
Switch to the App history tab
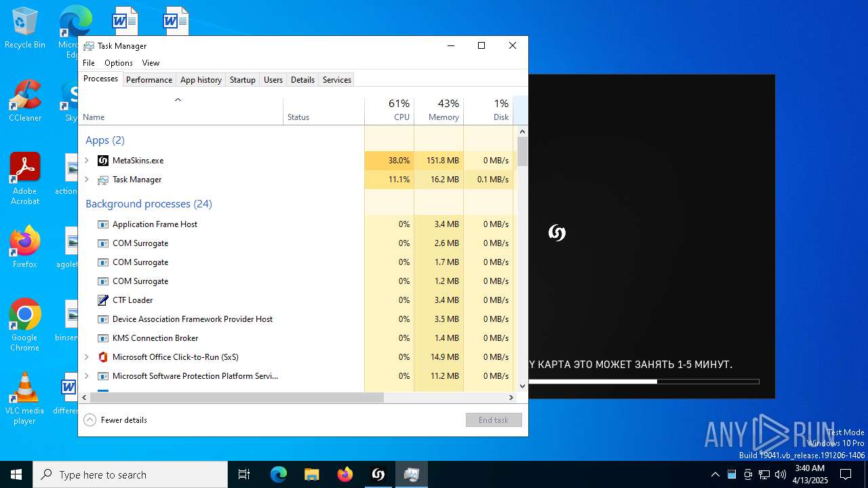(201, 80)
